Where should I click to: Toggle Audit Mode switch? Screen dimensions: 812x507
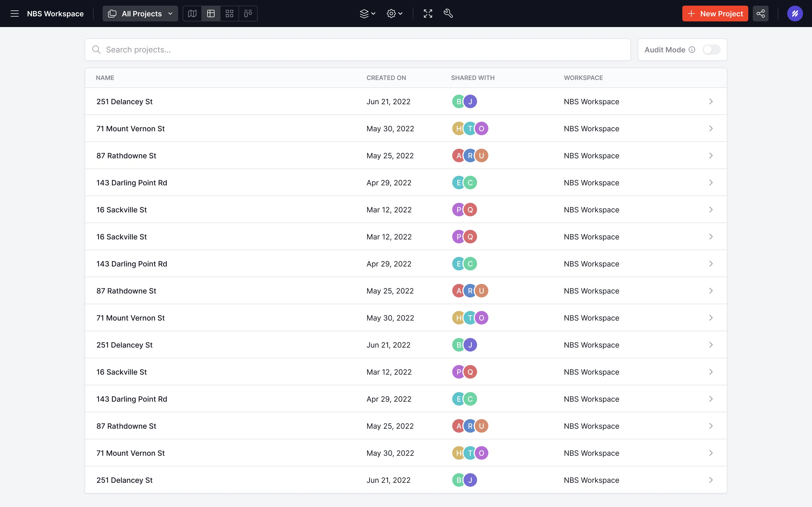coord(711,50)
